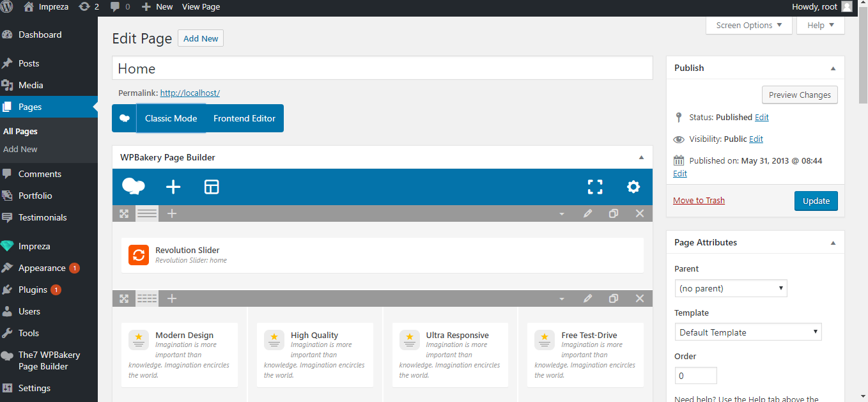868x402 pixels.
Task: Open the Impreza site home link
Action: point(45,6)
